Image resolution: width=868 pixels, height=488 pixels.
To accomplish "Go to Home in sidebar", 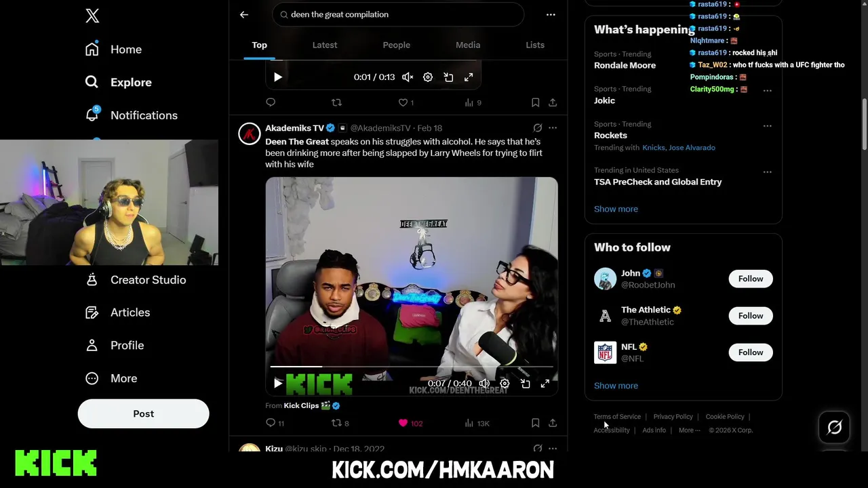I will tap(114, 49).
